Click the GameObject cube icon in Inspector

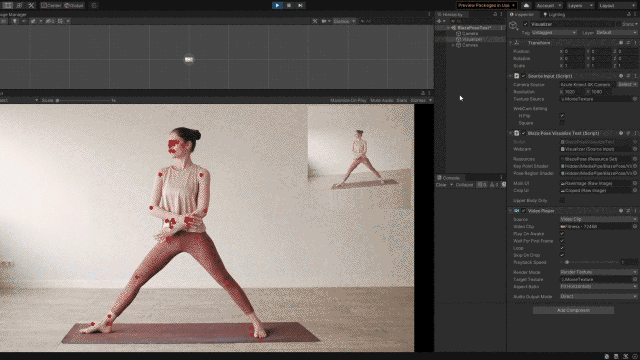[x=513, y=26]
